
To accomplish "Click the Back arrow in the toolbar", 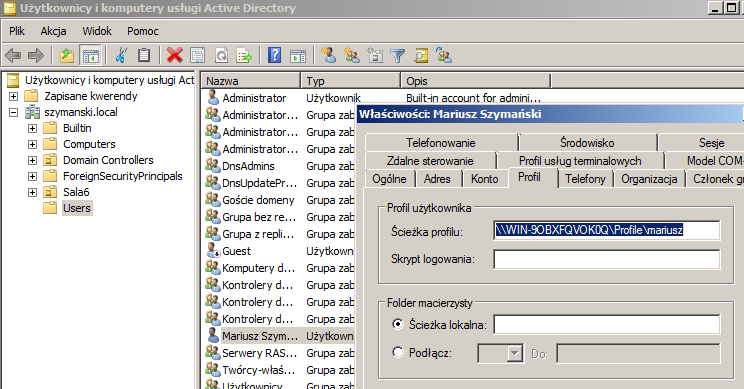I will pyautogui.click(x=13, y=56).
